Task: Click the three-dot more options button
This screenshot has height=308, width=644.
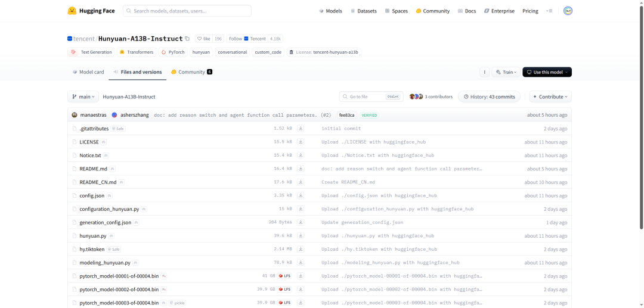Action: [x=484, y=72]
